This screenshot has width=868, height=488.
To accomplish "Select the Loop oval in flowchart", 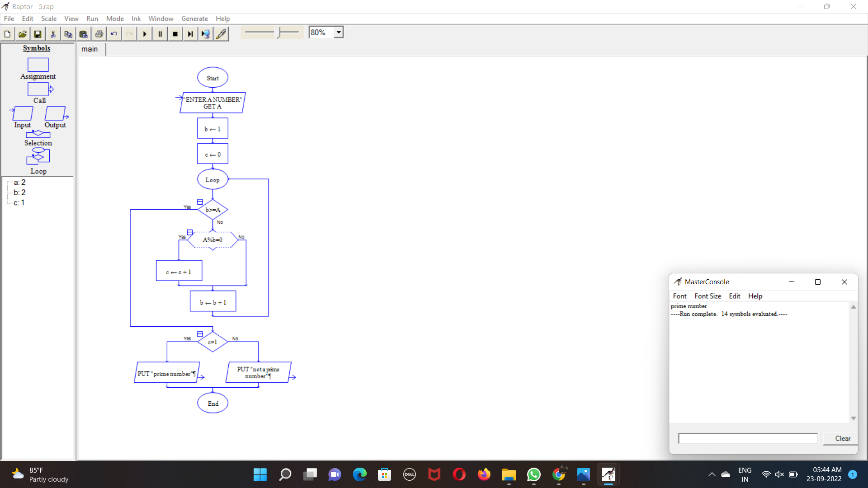I will coord(212,179).
